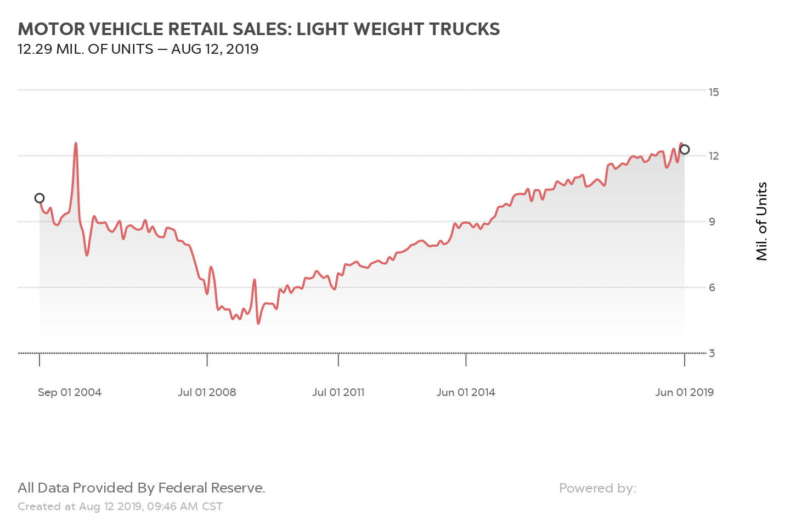The image size is (790, 532).
Task: Click the ending data point circle marker
Action: pos(685,150)
